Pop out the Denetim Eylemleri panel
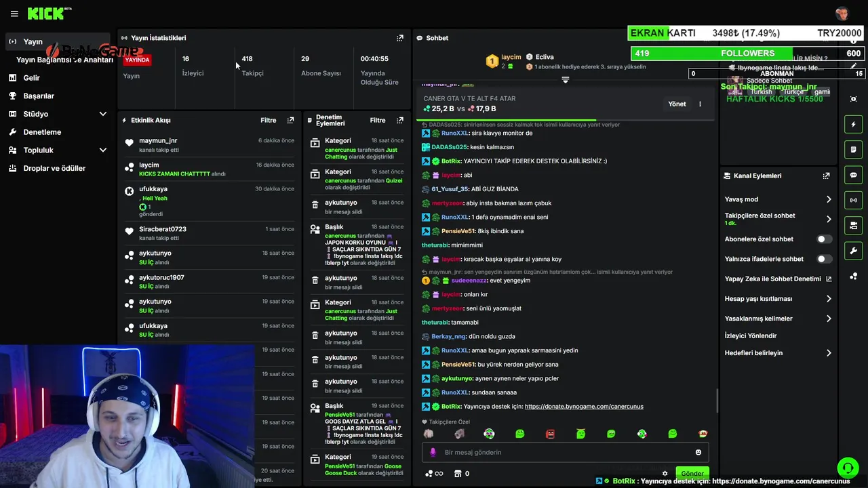 tap(399, 120)
